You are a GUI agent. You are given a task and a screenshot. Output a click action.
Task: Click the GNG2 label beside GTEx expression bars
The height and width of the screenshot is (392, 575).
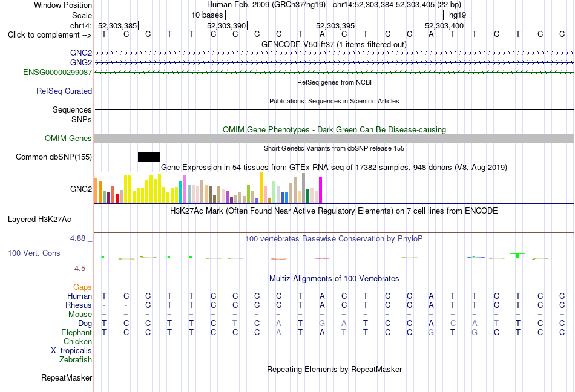[80, 189]
